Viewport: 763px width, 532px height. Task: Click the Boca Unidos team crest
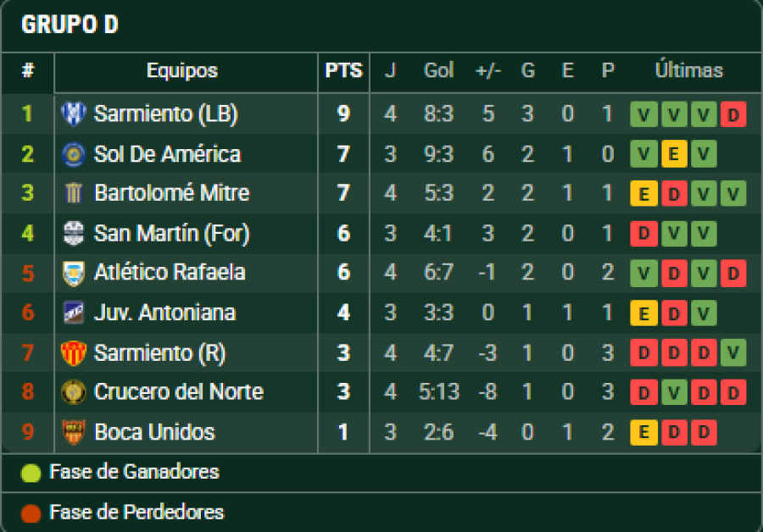[x=74, y=432]
